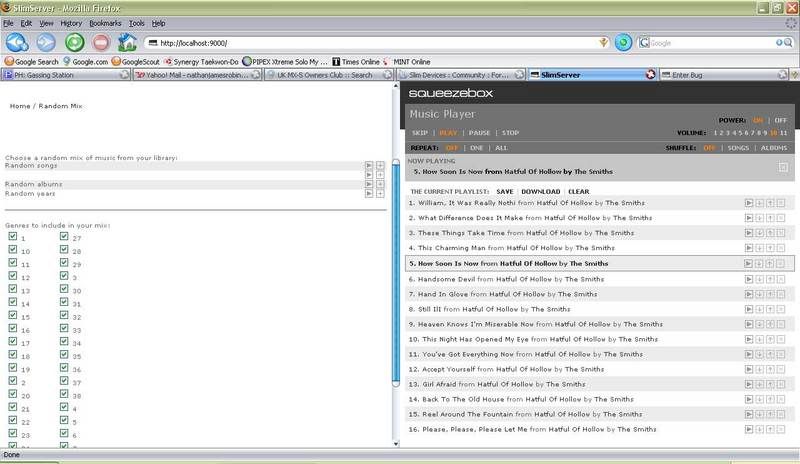Click the Firefox Back navigation button
The height and width of the screenshot is (464, 800).
point(17,43)
